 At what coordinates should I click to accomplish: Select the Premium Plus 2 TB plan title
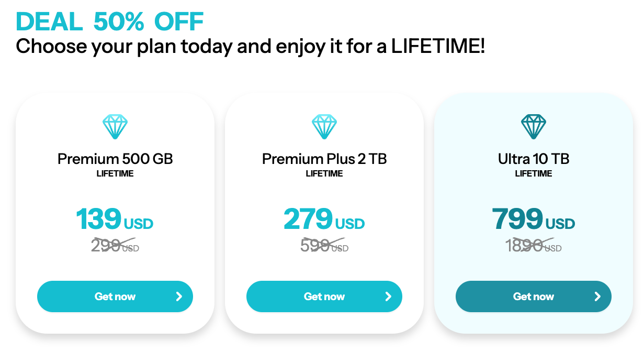coord(324,159)
